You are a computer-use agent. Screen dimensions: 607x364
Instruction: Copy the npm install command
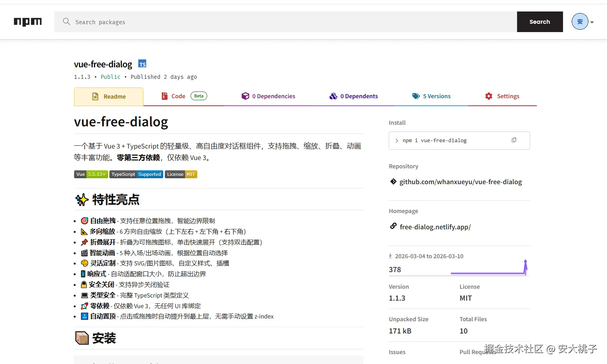tap(514, 140)
